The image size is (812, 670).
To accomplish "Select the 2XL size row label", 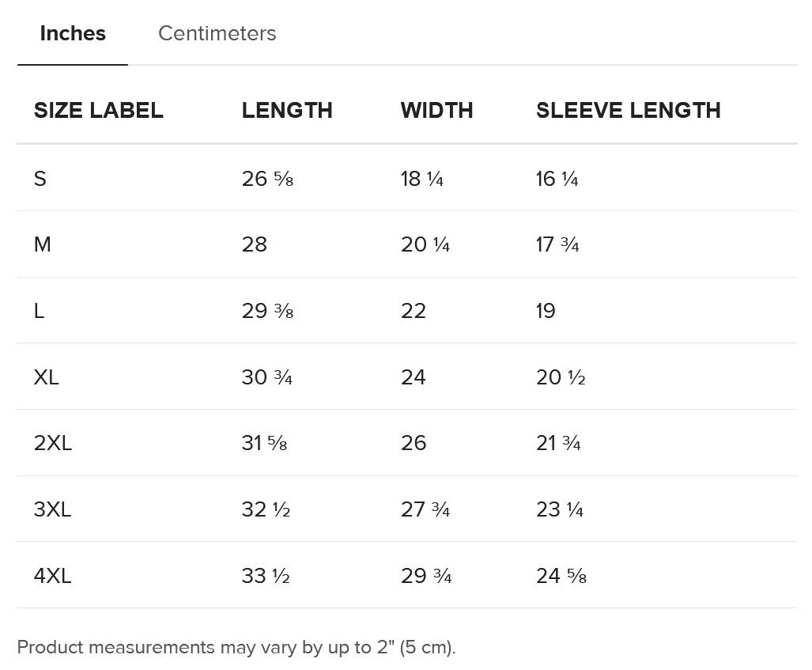I will click(x=53, y=443).
